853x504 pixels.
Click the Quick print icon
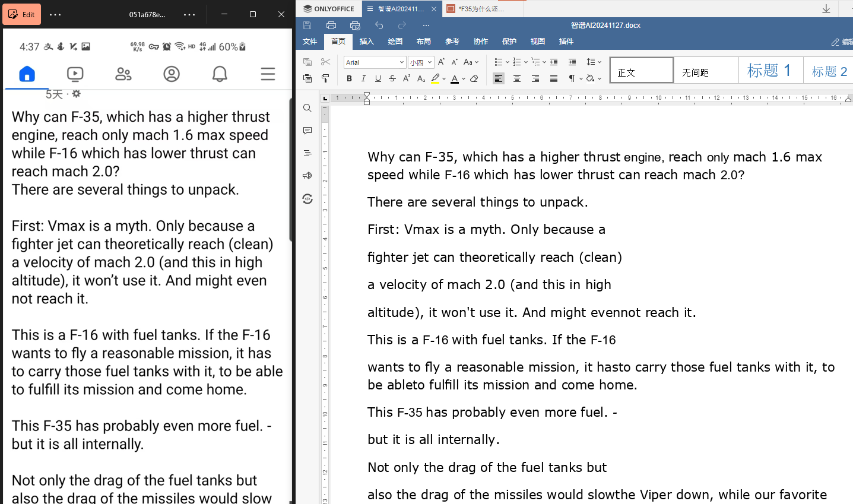pos(355,25)
